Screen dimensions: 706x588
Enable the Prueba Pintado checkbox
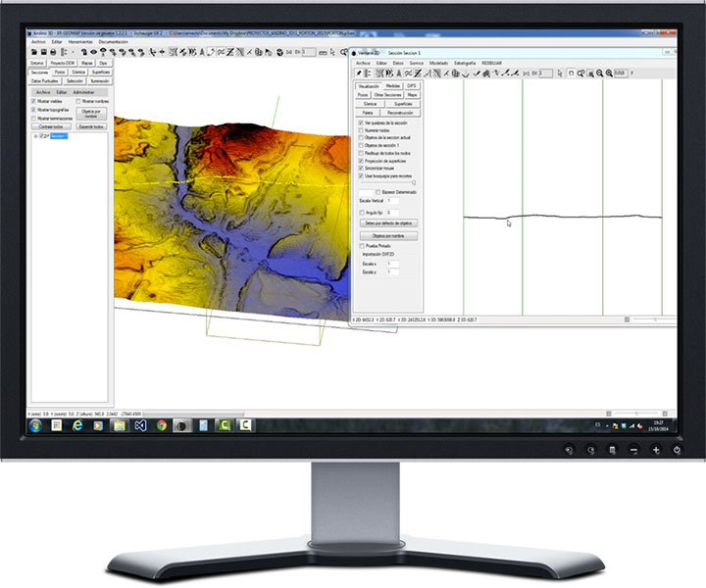[x=362, y=246]
